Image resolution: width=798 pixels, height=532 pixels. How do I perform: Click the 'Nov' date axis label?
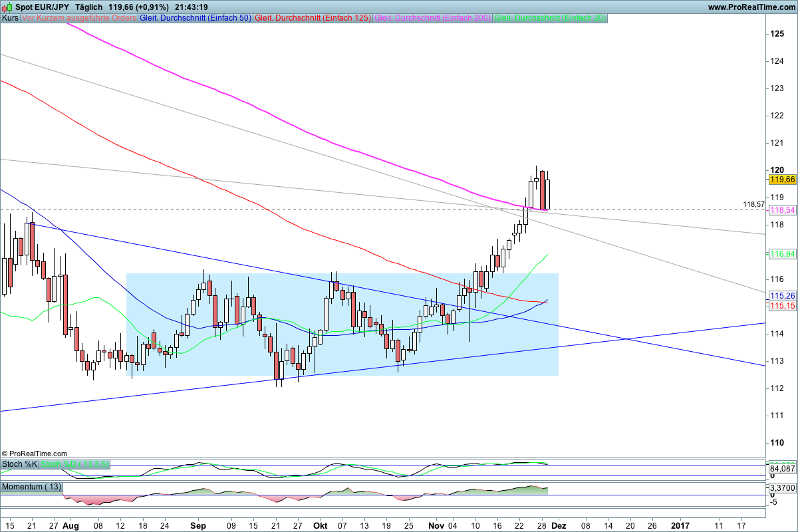[435, 525]
